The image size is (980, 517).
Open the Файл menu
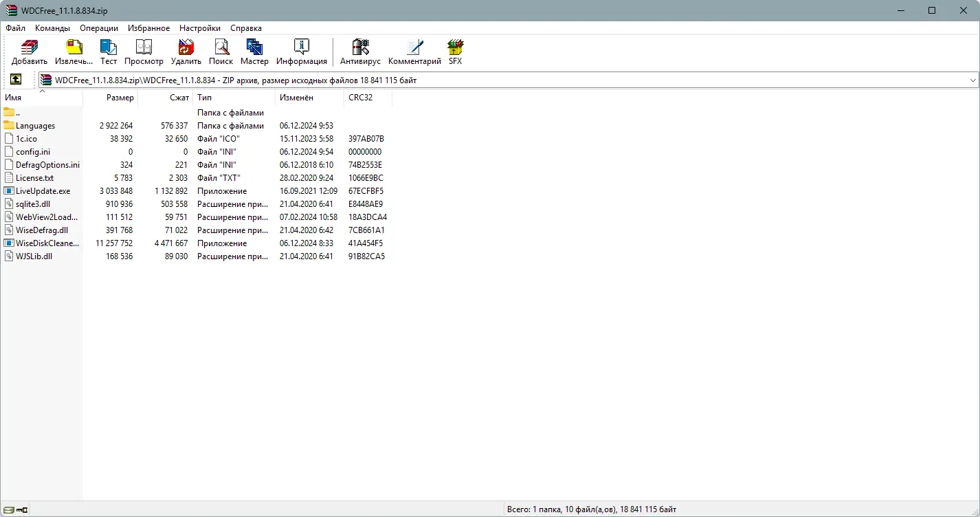coord(15,28)
